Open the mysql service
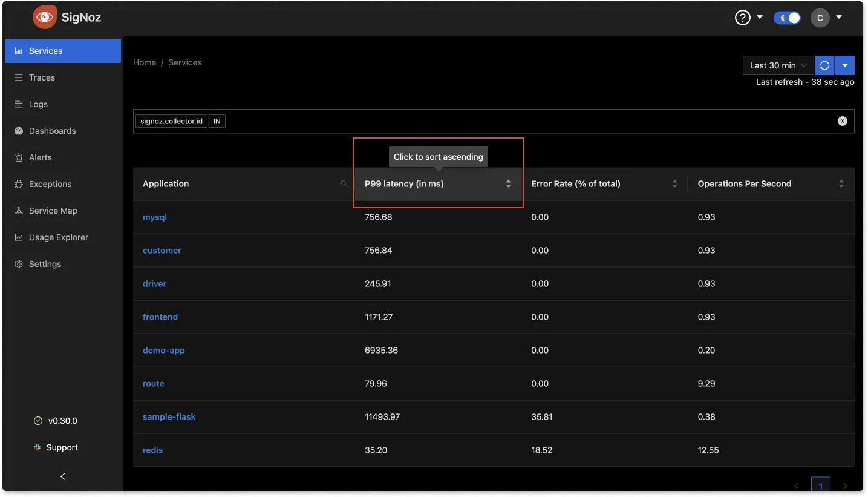The width and height of the screenshot is (868, 497). [155, 217]
